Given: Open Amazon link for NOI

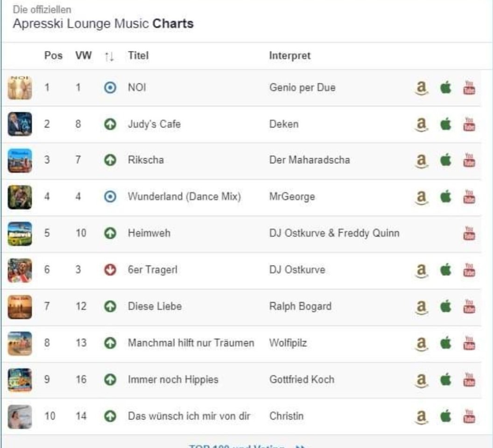Looking at the screenshot, I should [422, 88].
